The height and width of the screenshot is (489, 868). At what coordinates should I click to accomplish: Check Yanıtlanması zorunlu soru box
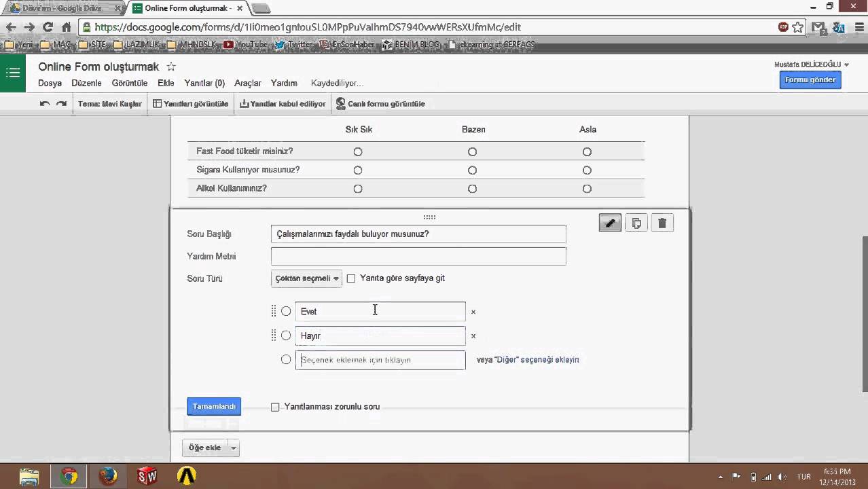(275, 407)
